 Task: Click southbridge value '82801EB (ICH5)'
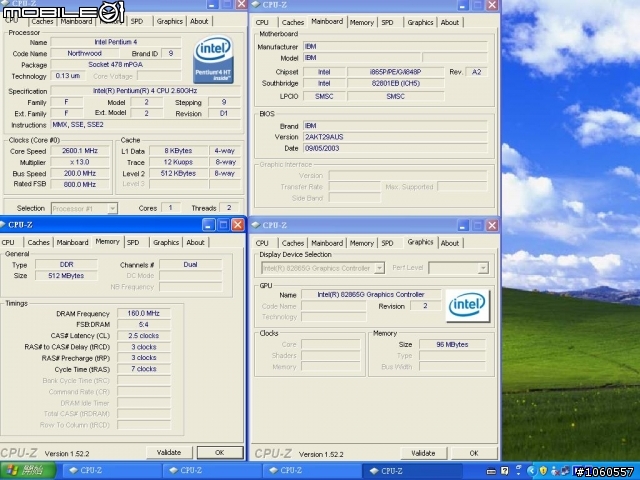click(396, 83)
